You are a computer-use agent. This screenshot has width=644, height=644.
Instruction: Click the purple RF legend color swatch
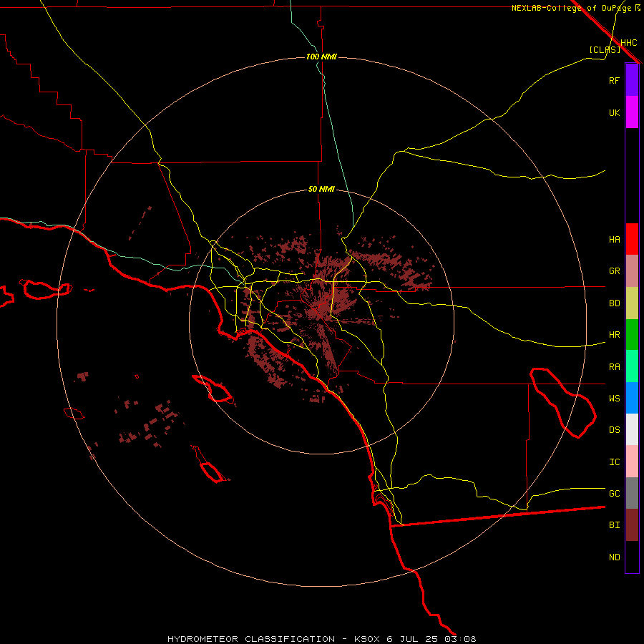tap(632, 80)
